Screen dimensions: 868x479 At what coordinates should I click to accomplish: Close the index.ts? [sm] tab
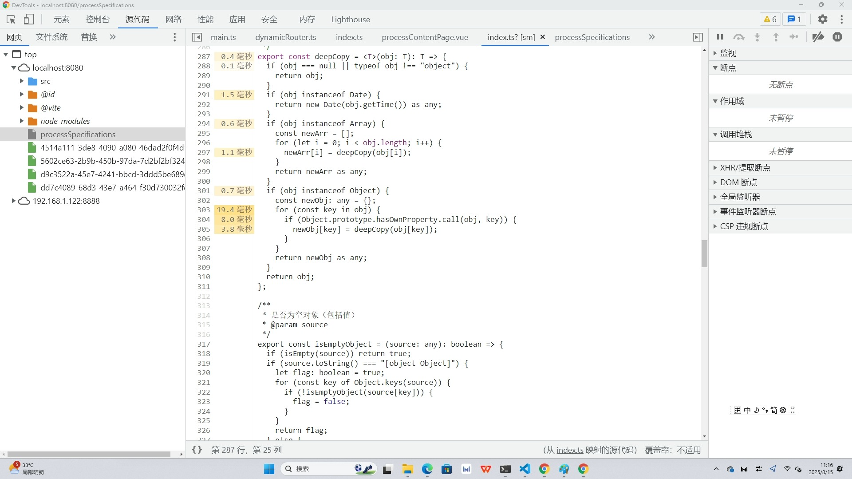pyautogui.click(x=542, y=37)
